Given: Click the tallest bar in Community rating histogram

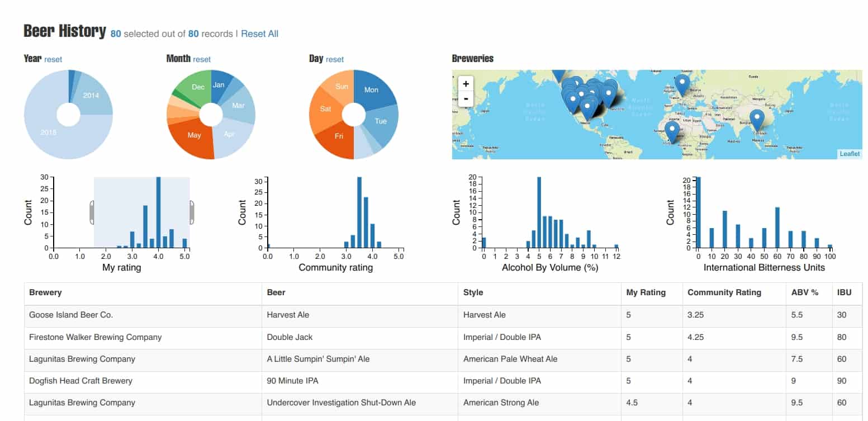Looking at the screenshot, I should 360,212.
